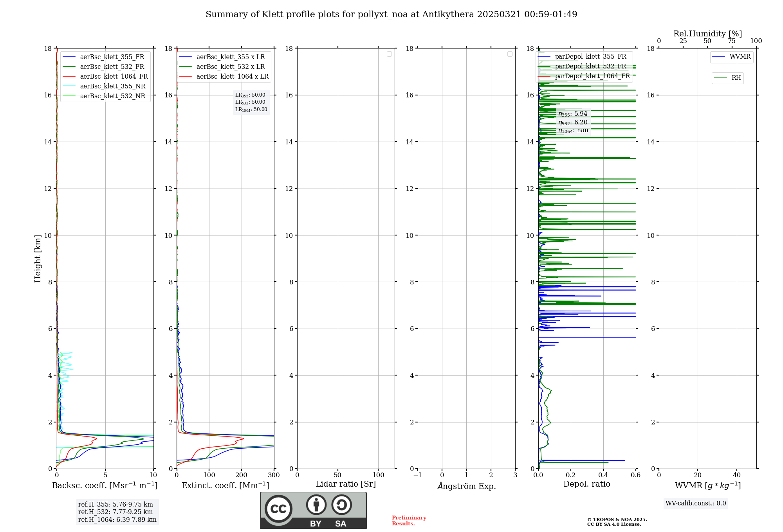Click the WV-calib.const.: 0.0 text
Image resolution: width=783 pixels, height=532 pixels.
pos(696,503)
